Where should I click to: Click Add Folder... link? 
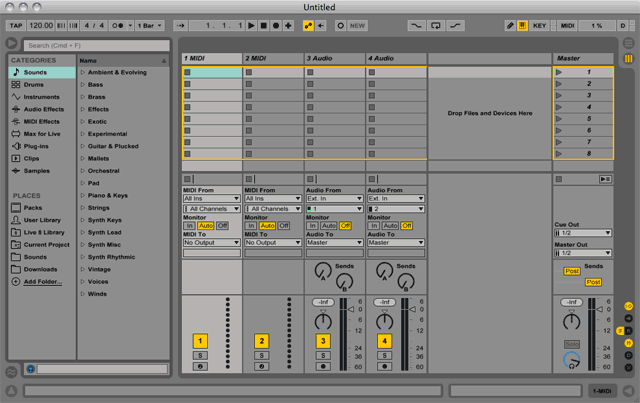[42, 282]
